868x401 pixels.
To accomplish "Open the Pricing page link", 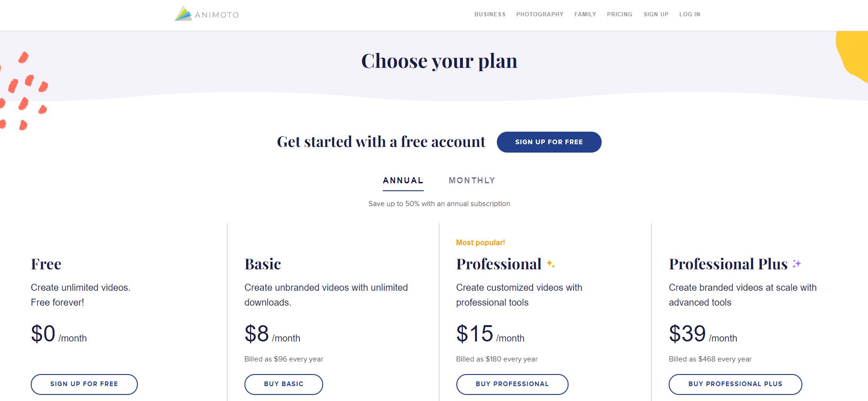I will click(x=619, y=14).
